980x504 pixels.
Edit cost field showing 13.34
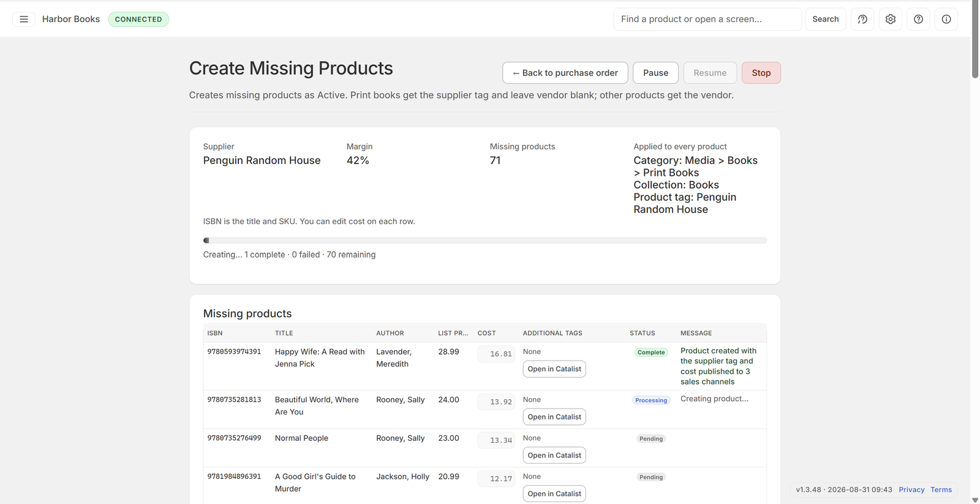[496, 440]
